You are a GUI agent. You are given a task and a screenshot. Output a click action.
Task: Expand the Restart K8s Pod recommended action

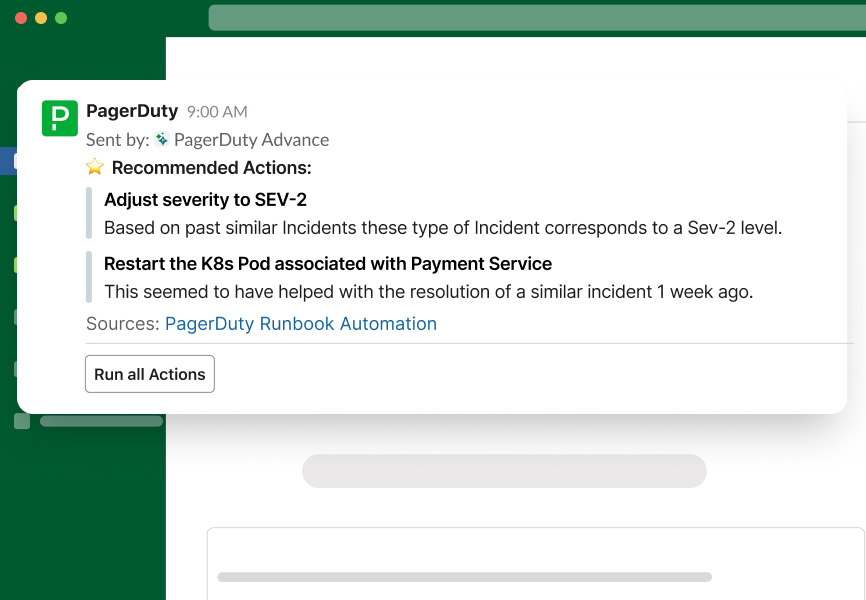(327, 263)
